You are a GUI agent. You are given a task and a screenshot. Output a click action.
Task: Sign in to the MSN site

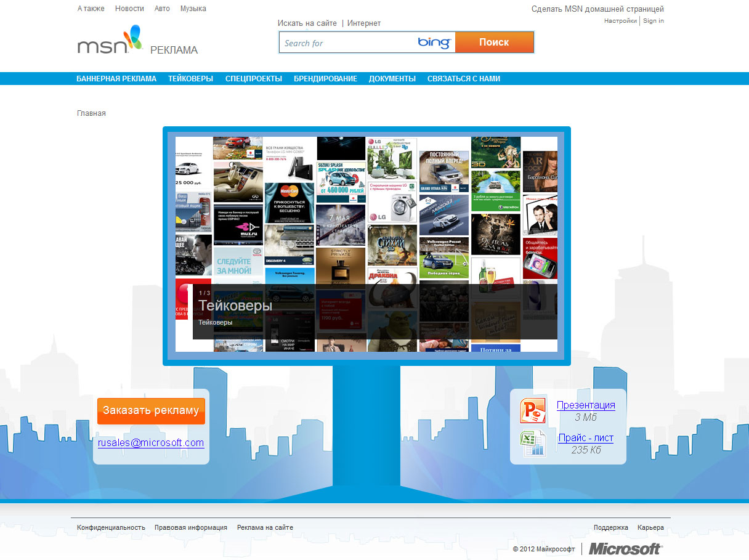(653, 20)
